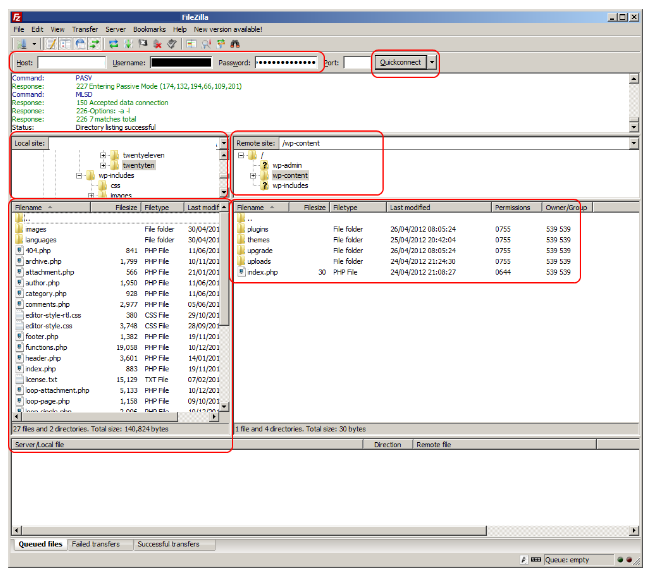Expand the twentyeleven folder in local tree

102,155
